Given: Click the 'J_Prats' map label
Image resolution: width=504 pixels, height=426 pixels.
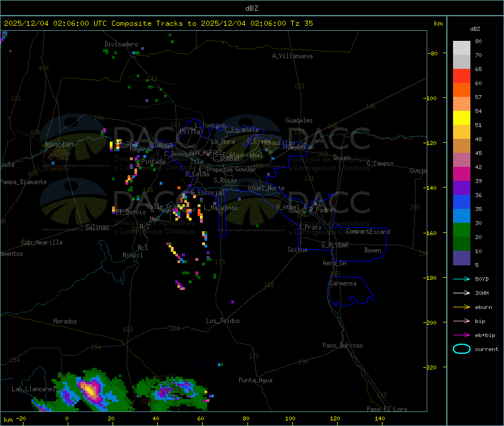Looking at the screenshot, I should tap(310, 227).
